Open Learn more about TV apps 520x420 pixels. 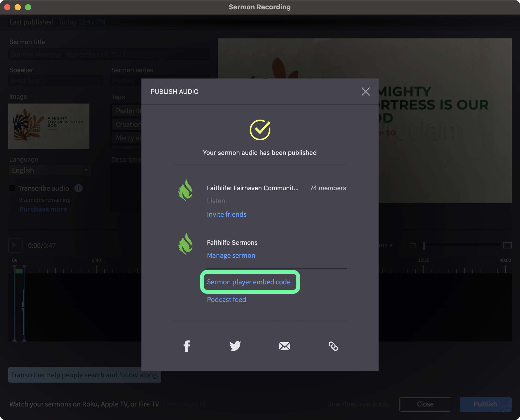coord(184,404)
